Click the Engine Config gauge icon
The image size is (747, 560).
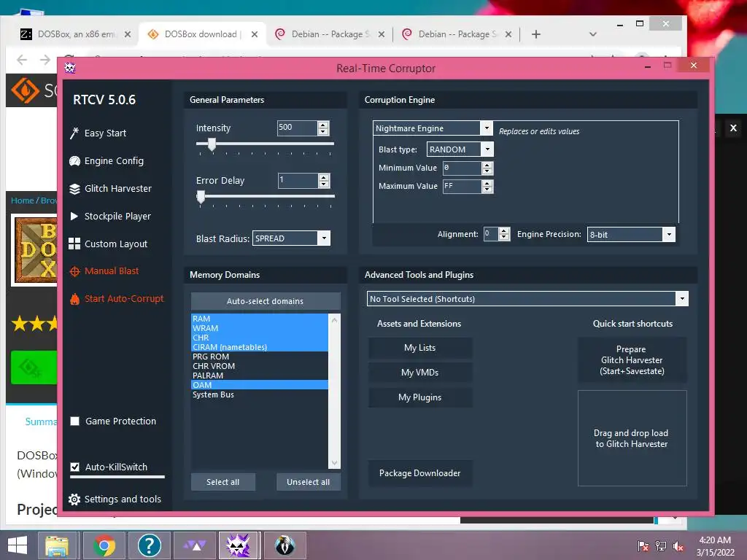(74, 161)
